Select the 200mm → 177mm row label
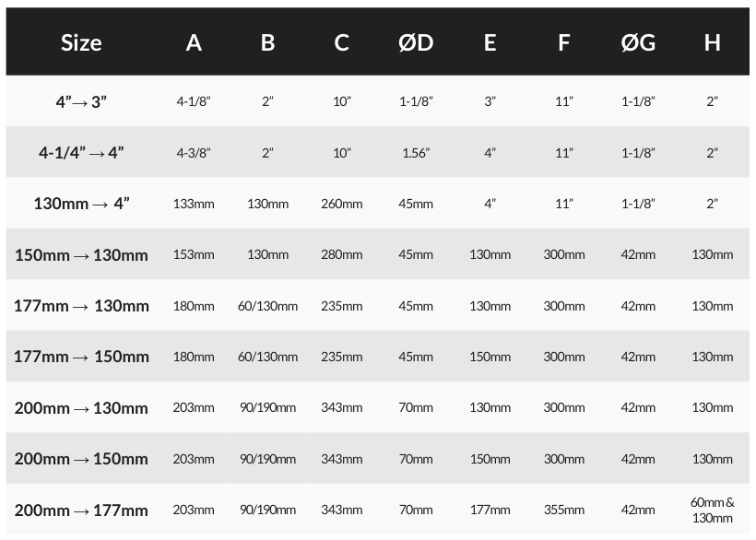Screen dimensions: 756x540 (81, 510)
